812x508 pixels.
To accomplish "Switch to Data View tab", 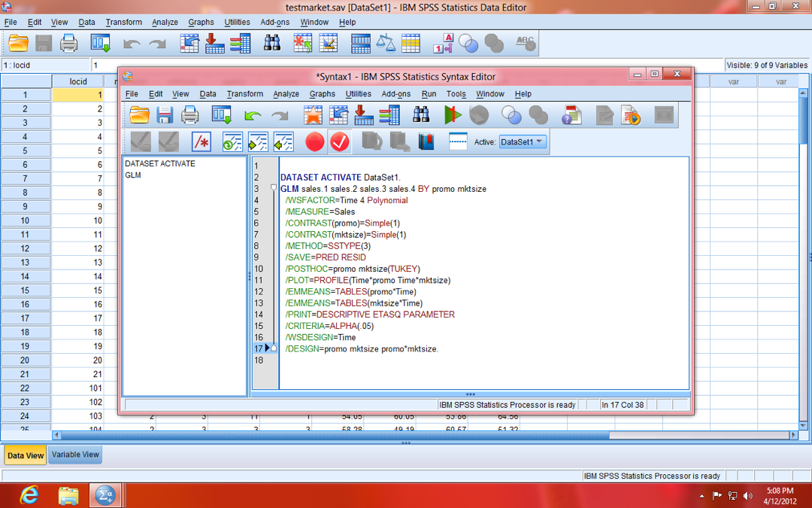I will click(26, 455).
